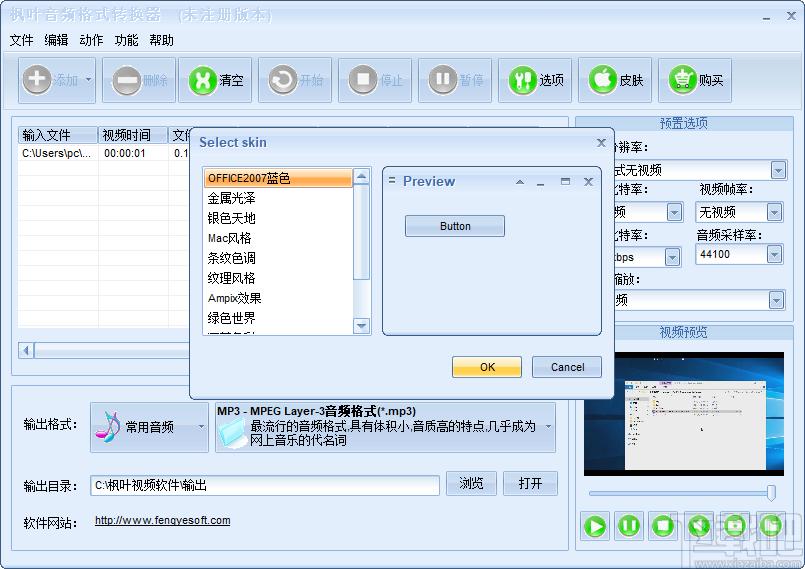Screen dimensions: 805x569
Task: Click the 暂停 (Pause) toolbar button
Action: point(455,80)
